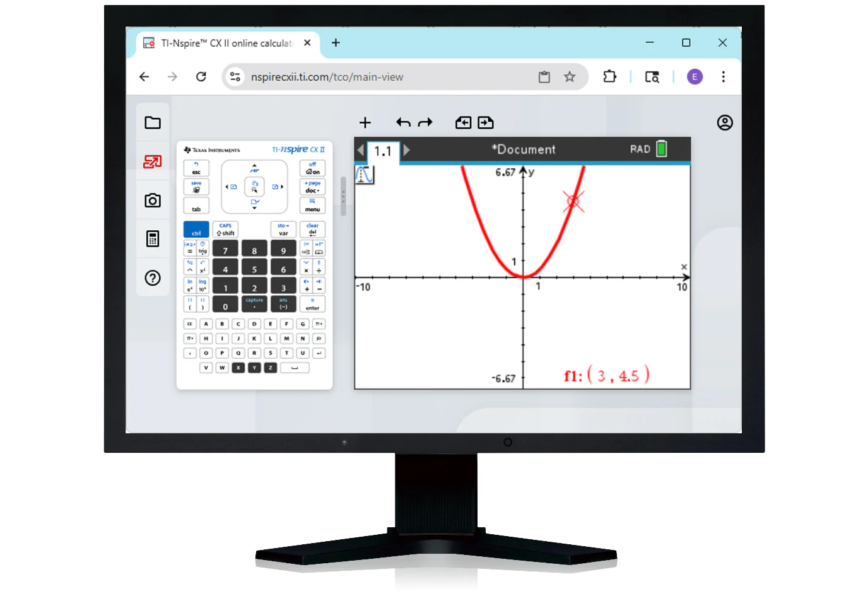This screenshot has width=868, height=596.
Task: Tap the menu key on the calculator
Action: [x=312, y=206]
